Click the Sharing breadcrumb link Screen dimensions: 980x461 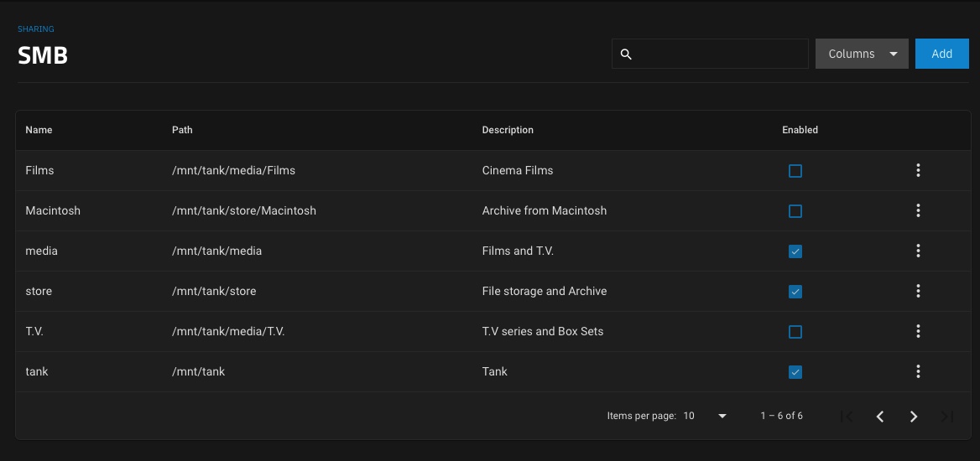[x=35, y=28]
